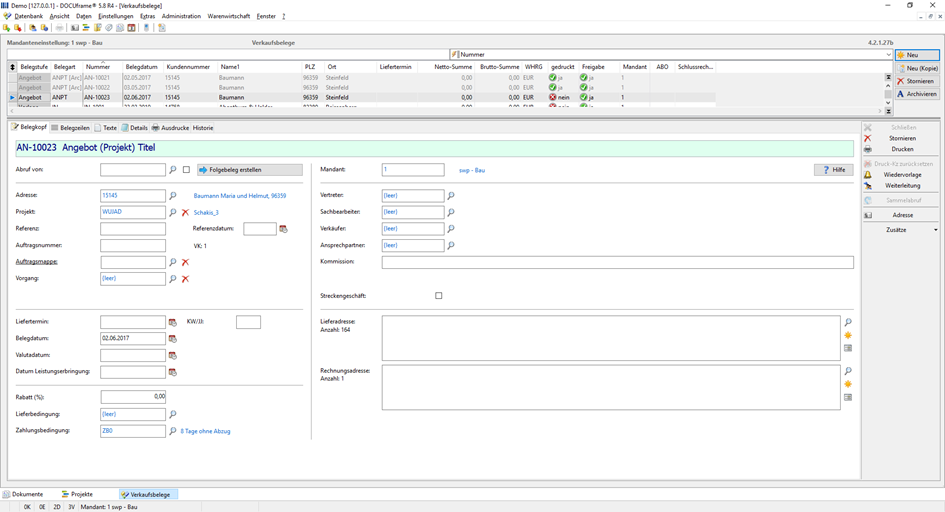The width and height of the screenshot is (945, 512).
Task: Open the Vorgang lookup magnifier
Action: pyautogui.click(x=172, y=279)
